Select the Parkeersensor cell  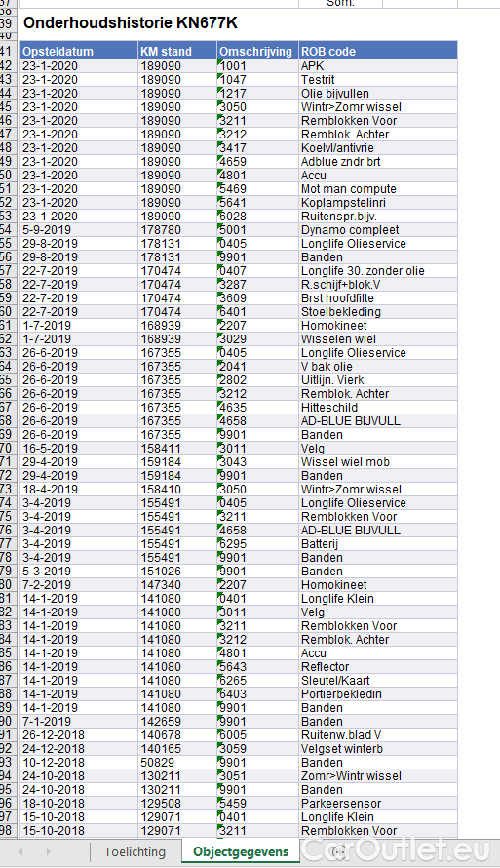tap(378, 804)
